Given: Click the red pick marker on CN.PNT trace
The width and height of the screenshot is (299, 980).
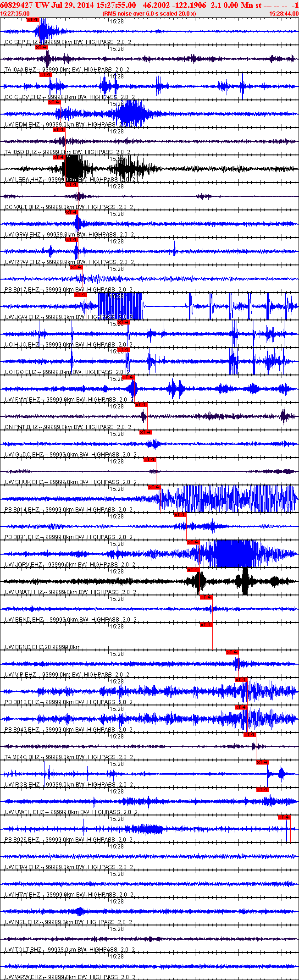Looking at the screenshot, I should [141, 405].
